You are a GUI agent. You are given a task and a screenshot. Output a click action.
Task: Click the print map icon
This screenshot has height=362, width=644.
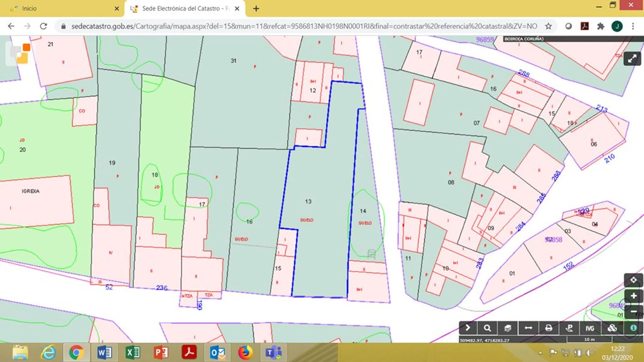pos(548,328)
